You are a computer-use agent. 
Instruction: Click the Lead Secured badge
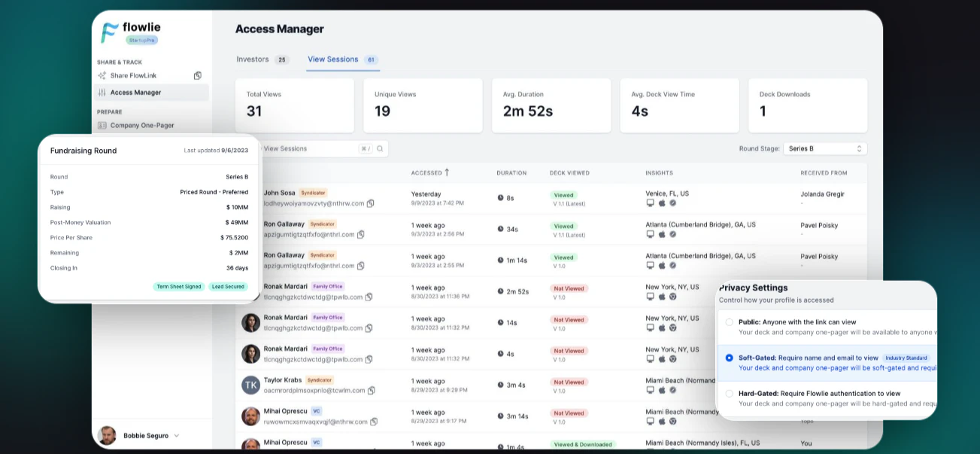(x=228, y=286)
